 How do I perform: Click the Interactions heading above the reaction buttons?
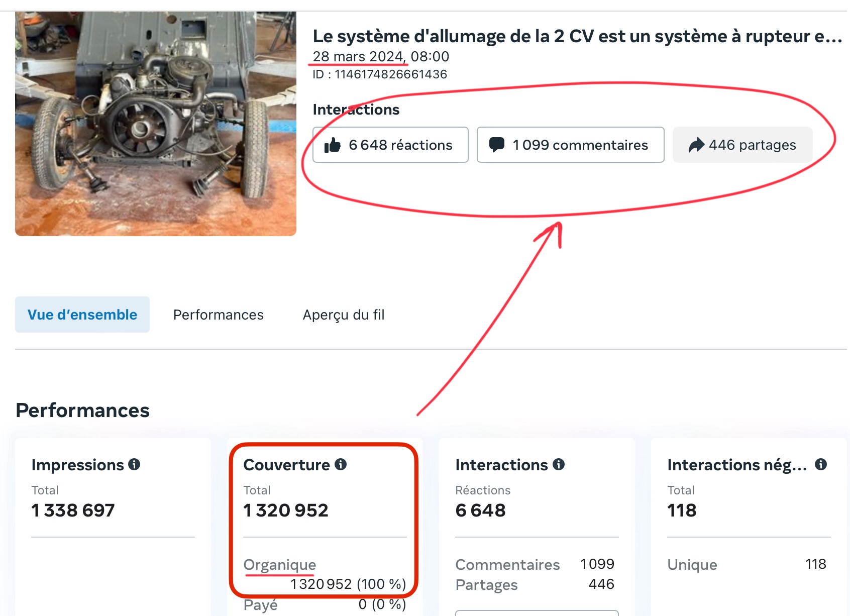point(356,110)
